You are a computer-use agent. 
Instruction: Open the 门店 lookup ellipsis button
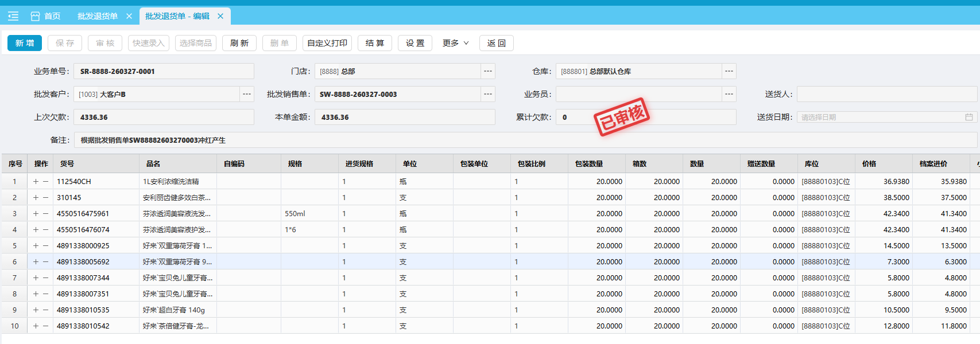coord(487,71)
